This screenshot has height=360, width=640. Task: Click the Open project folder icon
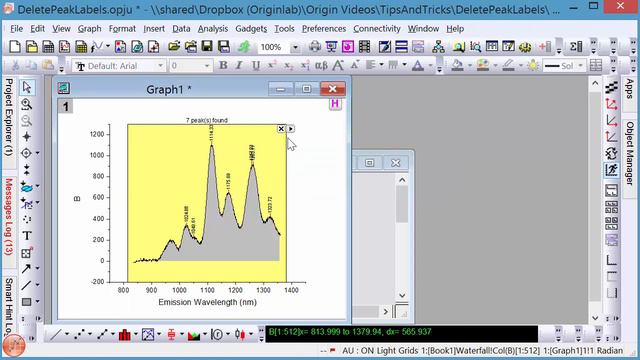(174, 47)
